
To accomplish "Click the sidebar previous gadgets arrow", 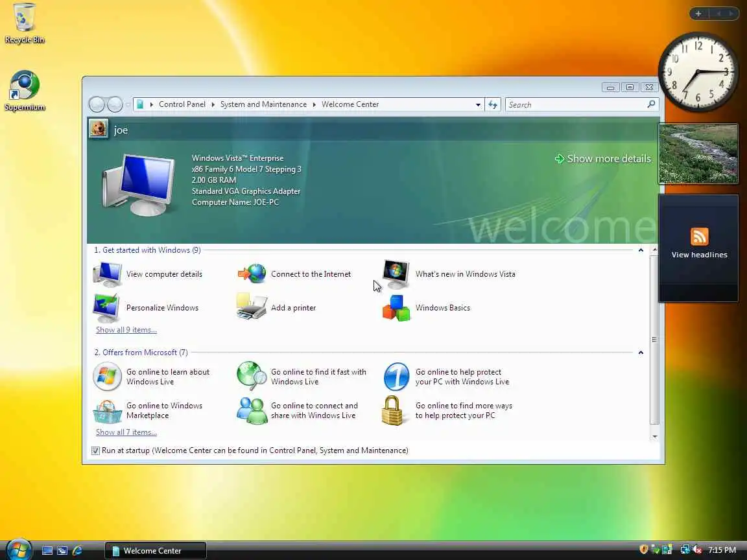I will tap(719, 14).
